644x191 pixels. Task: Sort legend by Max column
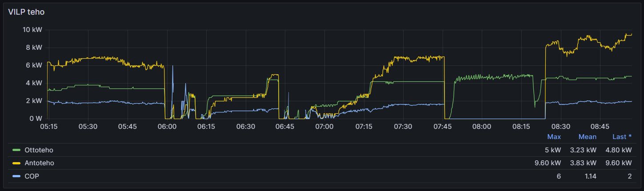point(554,137)
